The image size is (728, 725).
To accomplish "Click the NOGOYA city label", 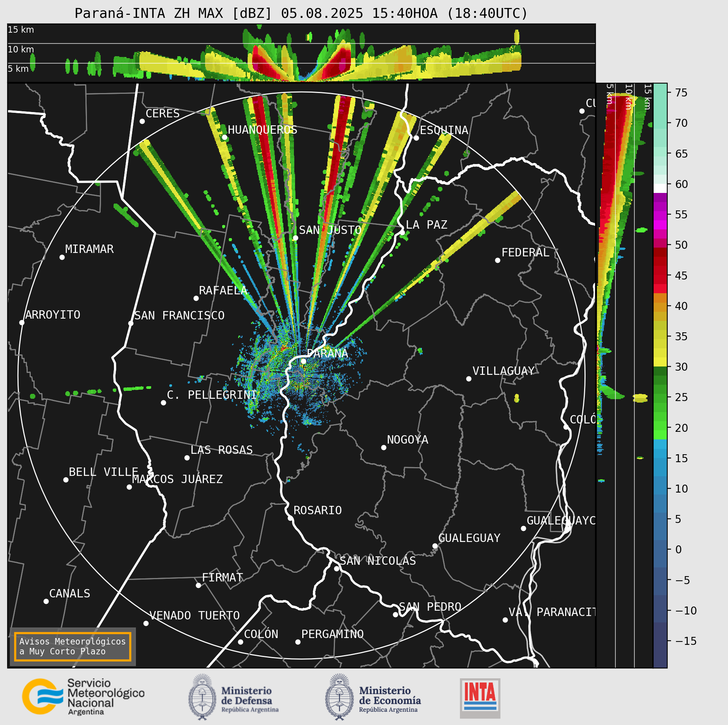I will [x=407, y=439].
